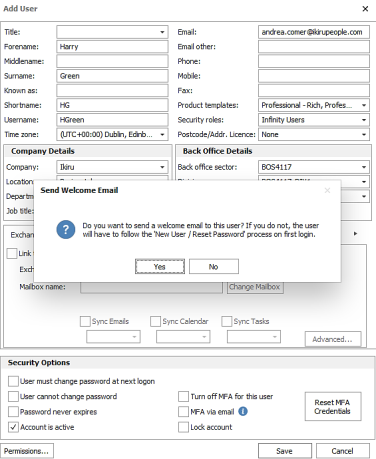Close the Add User window

[365, 9]
